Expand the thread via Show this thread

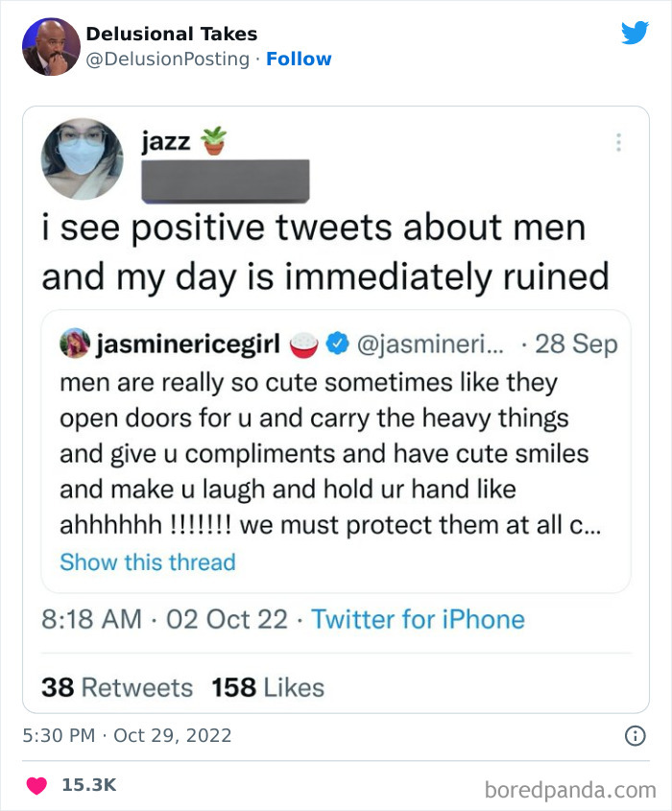tap(147, 563)
